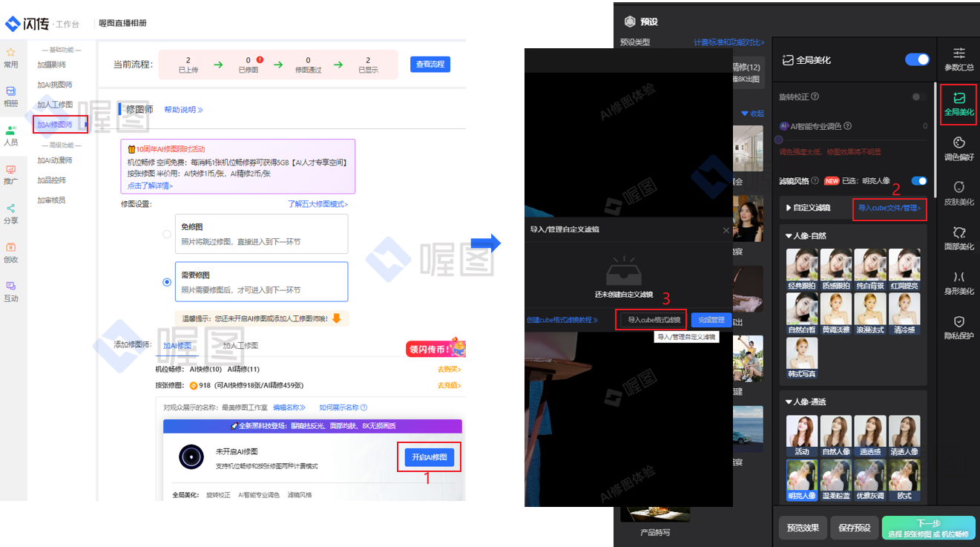Open 面部美化 panel icon
Image resolution: width=980 pixels, height=547 pixels.
tap(958, 238)
